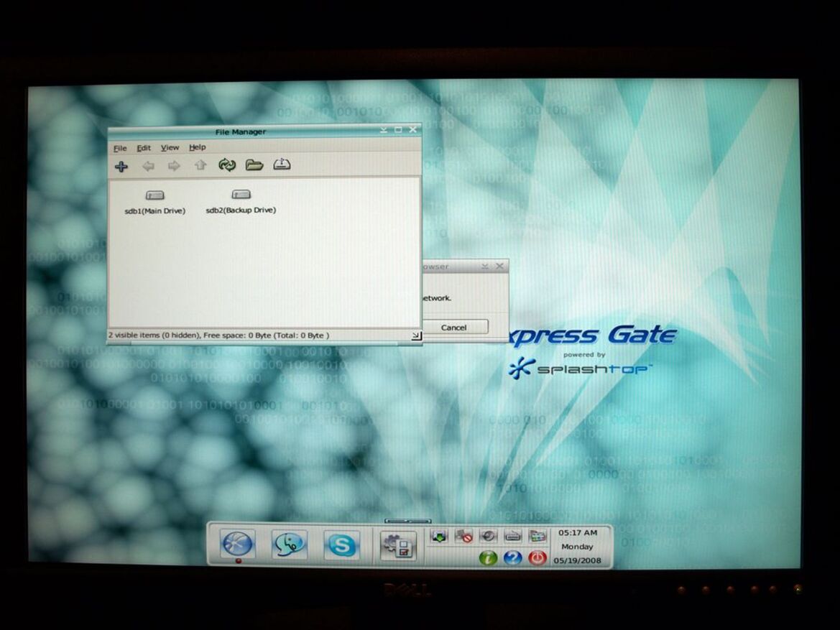Click the File Manager resize grip corner
Screen dimensions: 840x630
[416, 335]
